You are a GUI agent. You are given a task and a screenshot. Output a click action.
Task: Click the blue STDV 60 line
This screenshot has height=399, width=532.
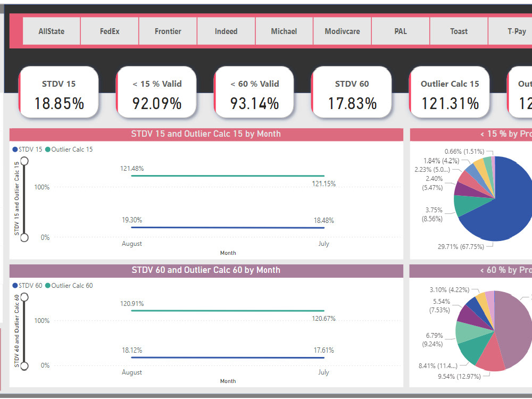point(228,358)
